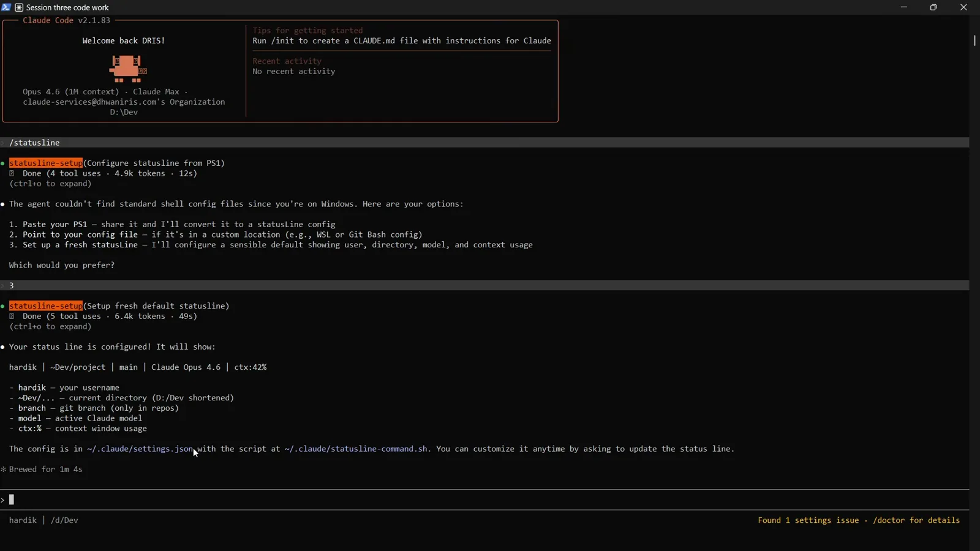The height and width of the screenshot is (551, 980).
Task: Click 'Your status line is configured!' message
Action: (113, 347)
